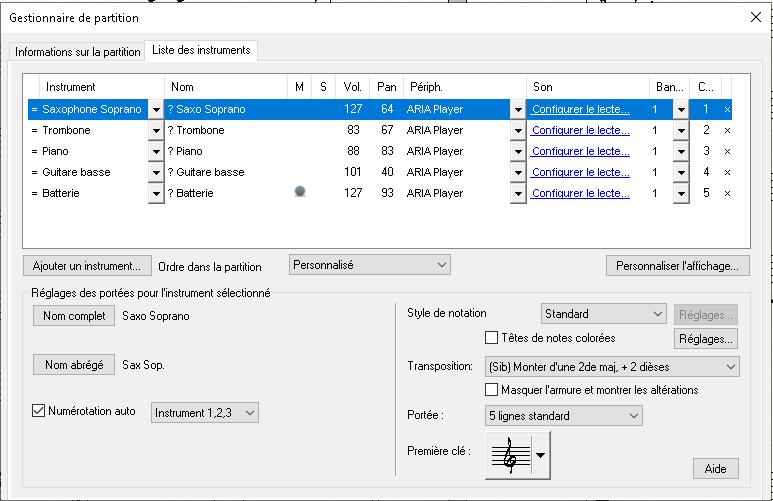Viewport: 773px width, 501px height.
Task: Toggle Masquer l'armure et montrer les altérations
Action: (x=491, y=390)
